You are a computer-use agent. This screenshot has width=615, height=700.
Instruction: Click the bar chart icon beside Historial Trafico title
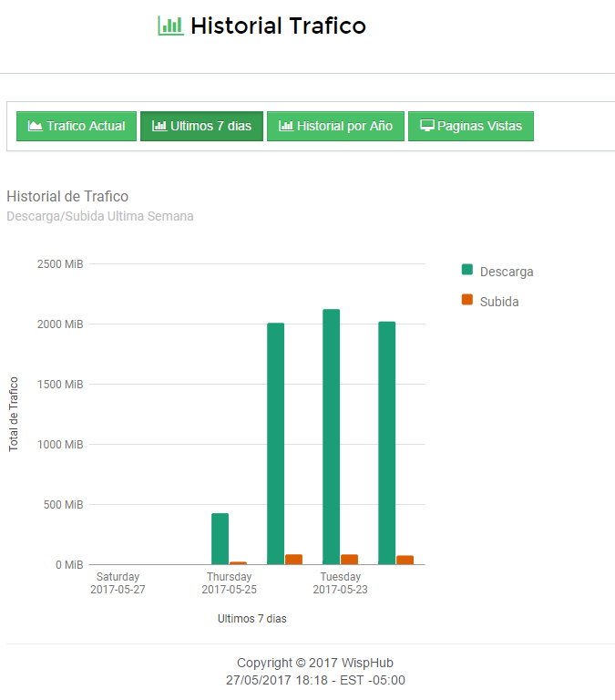coord(170,26)
